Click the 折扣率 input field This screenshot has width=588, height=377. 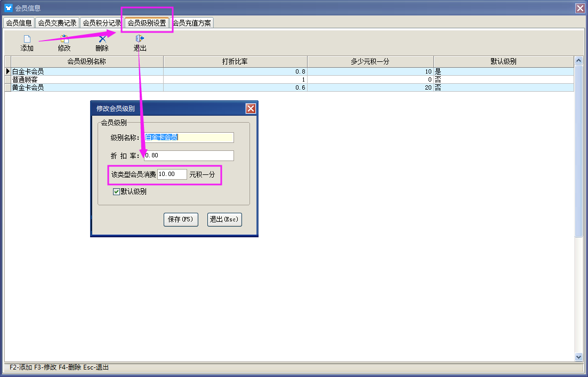click(188, 156)
